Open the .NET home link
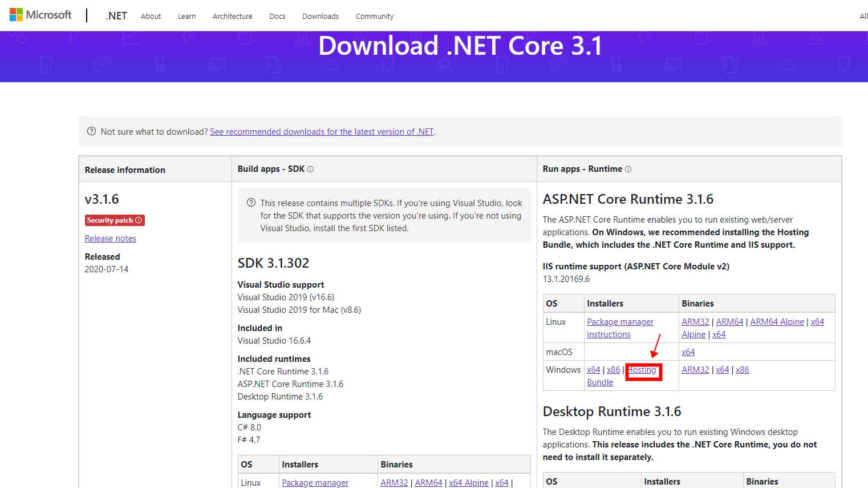 tap(116, 16)
